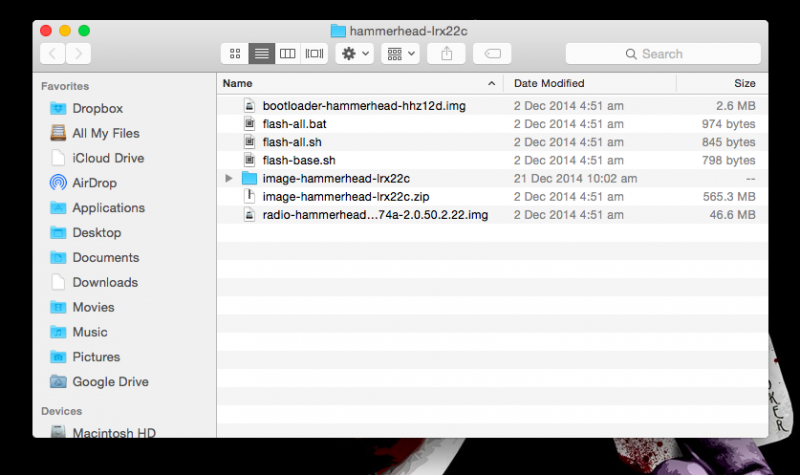Select bootloader-hammerhead-hhz12d.img file
Image resolution: width=800 pixels, height=475 pixels.
[x=364, y=105]
